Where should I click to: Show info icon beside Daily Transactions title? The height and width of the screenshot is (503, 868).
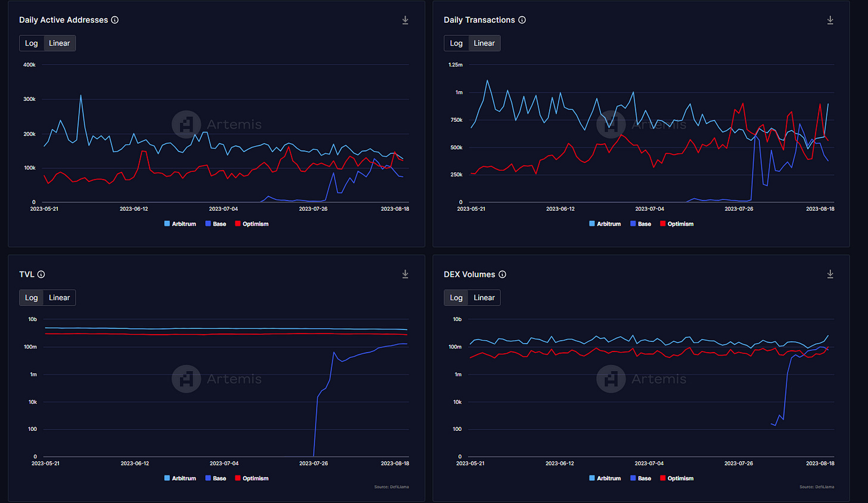(522, 20)
